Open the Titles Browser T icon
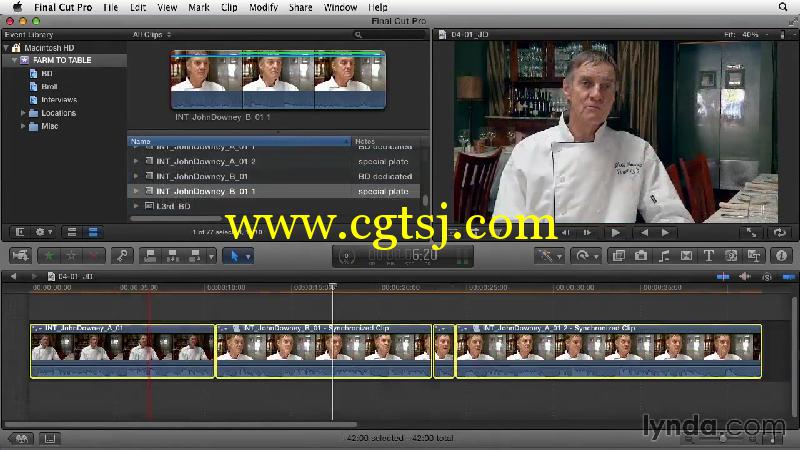The width and height of the screenshot is (800, 450). [x=709, y=256]
